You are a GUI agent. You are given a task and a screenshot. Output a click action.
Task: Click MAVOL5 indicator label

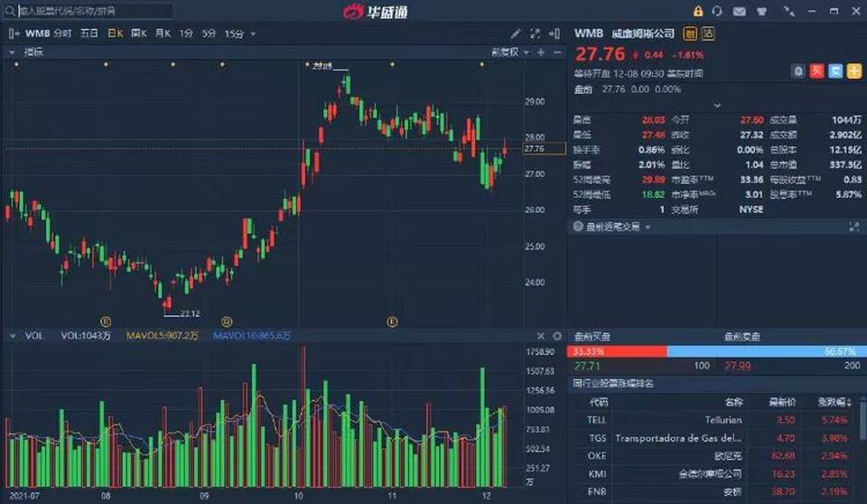(x=162, y=336)
